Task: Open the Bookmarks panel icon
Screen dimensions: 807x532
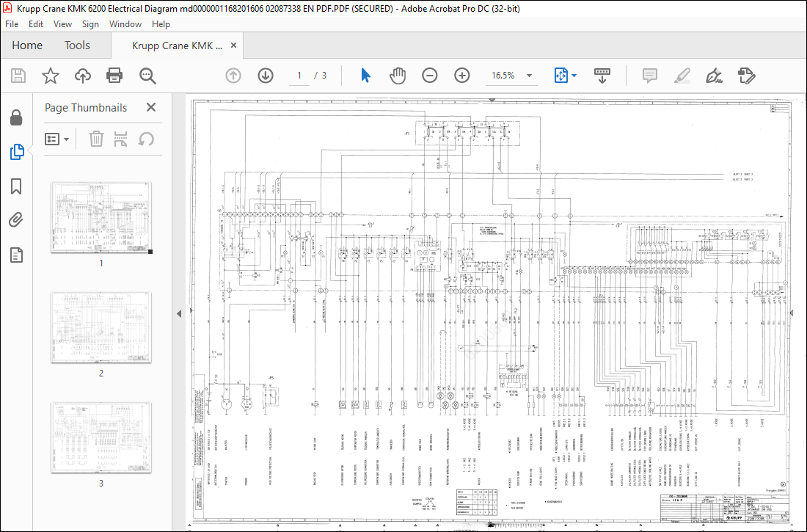Action: click(x=16, y=186)
